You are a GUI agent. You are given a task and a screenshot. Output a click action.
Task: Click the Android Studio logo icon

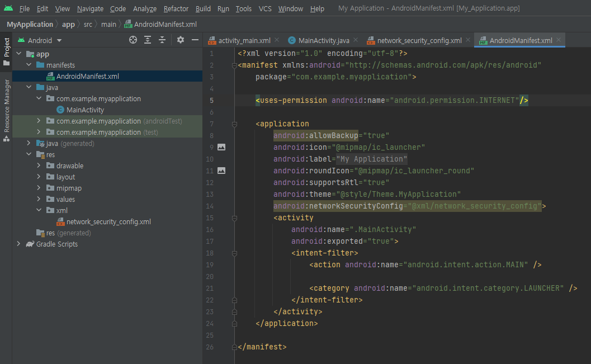[8, 8]
